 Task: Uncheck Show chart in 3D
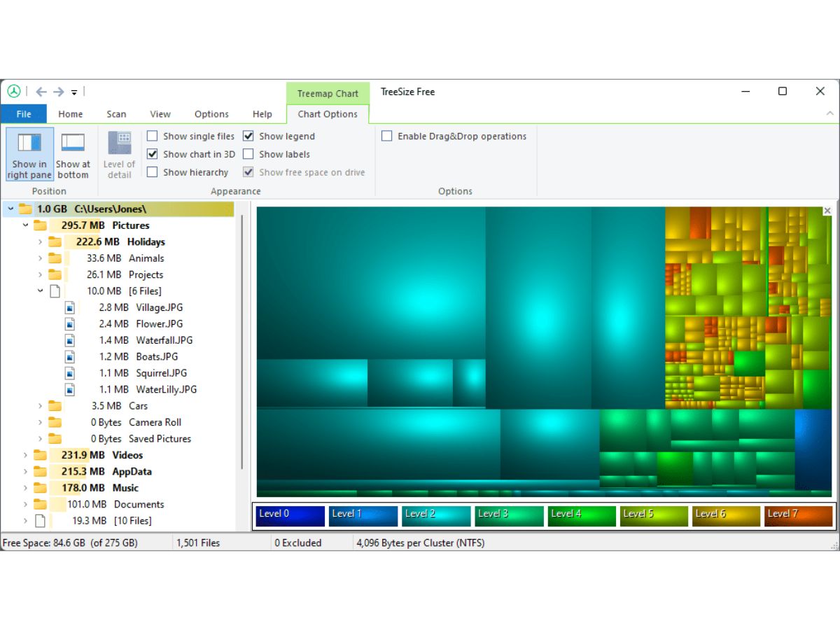pos(152,154)
